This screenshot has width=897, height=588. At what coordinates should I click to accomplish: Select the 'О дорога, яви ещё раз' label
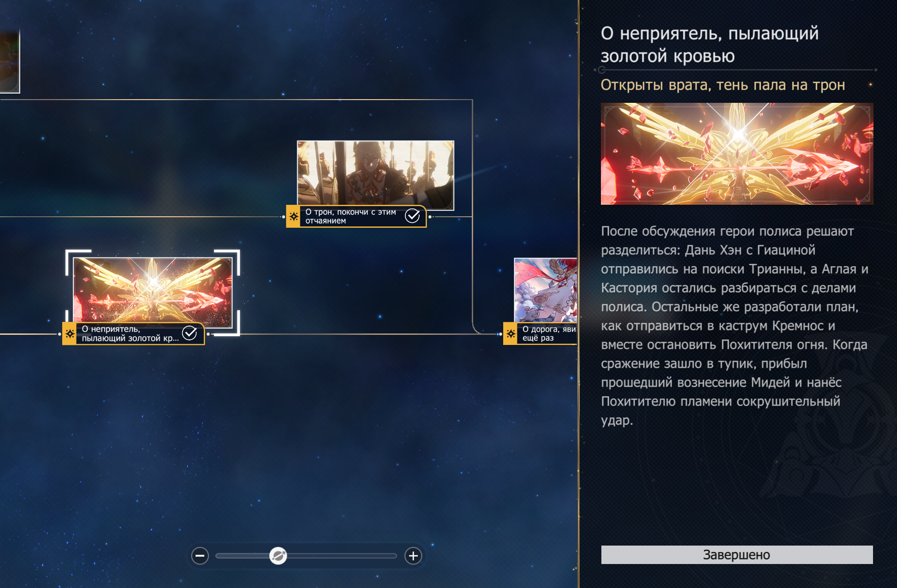pos(549,333)
